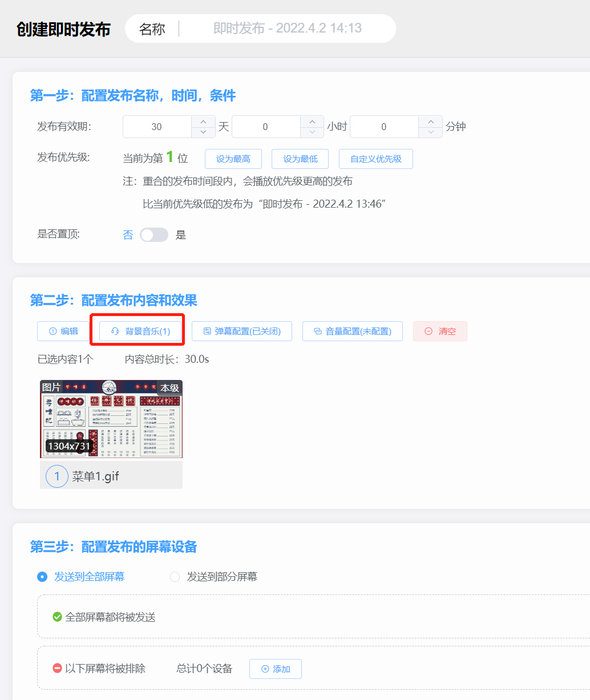This screenshot has width=590, height=700.
Task: Select 发送到部分屏幕 radio option
Action: (x=214, y=577)
